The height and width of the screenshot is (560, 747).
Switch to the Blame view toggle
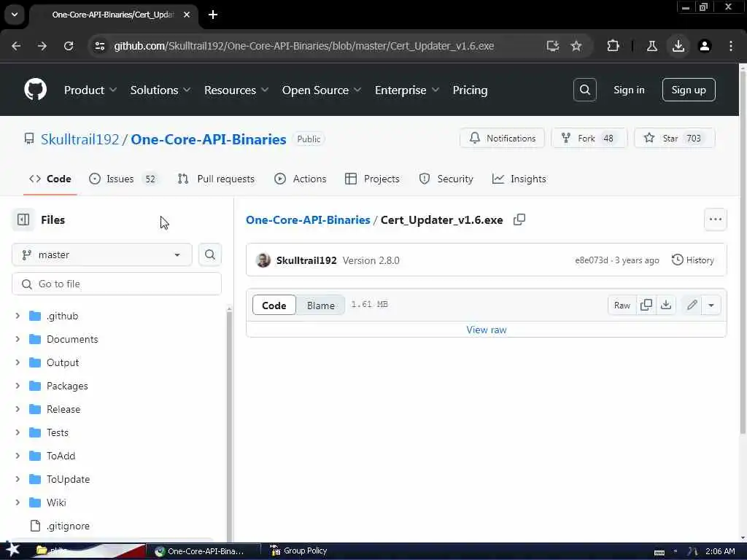(x=321, y=306)
